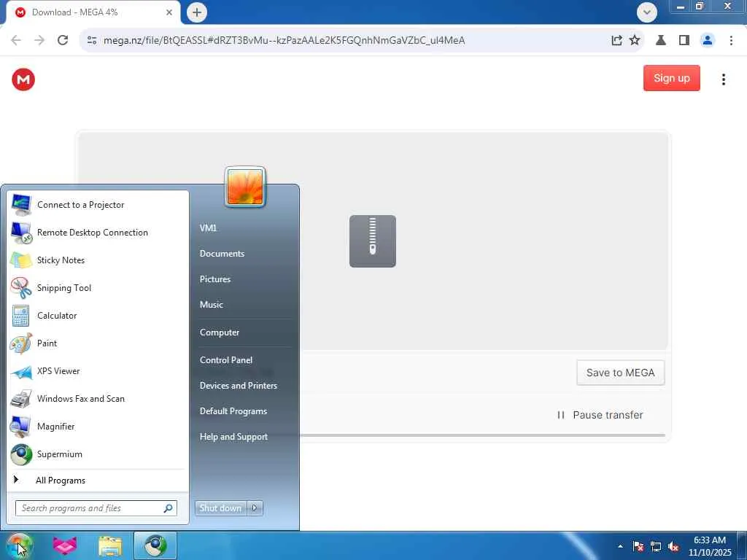
Task: Go back to previous page
Action: [16, 40]
